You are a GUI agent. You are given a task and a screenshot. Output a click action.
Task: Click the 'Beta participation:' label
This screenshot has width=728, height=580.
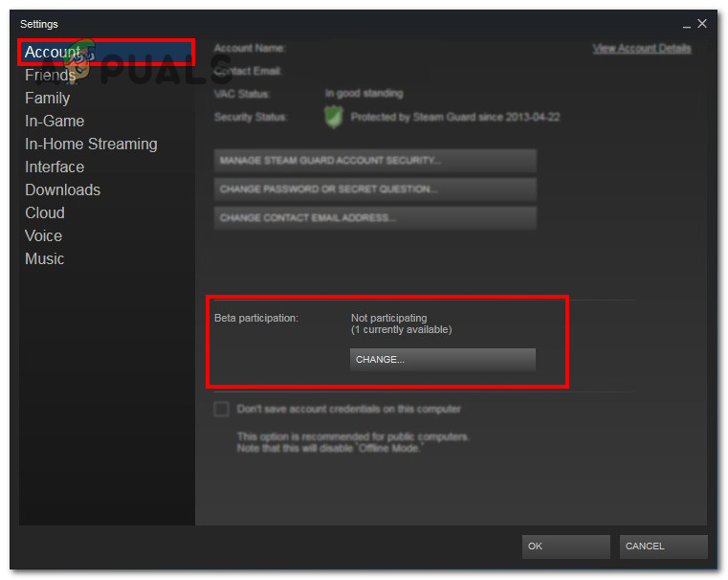tap(256, 318)
